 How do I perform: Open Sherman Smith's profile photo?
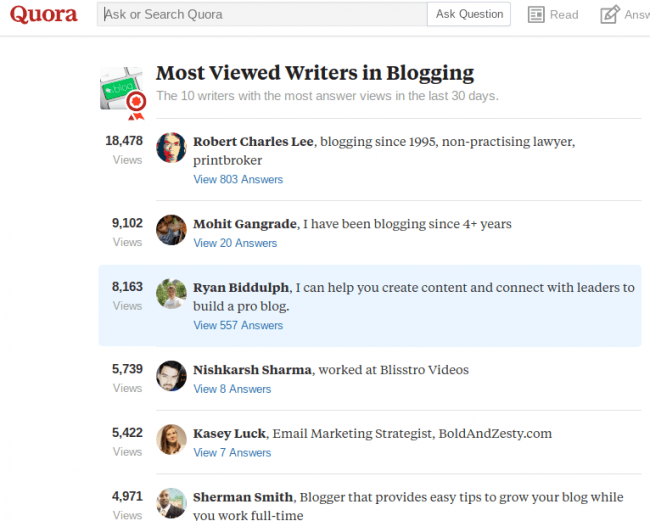pos(171,503)
